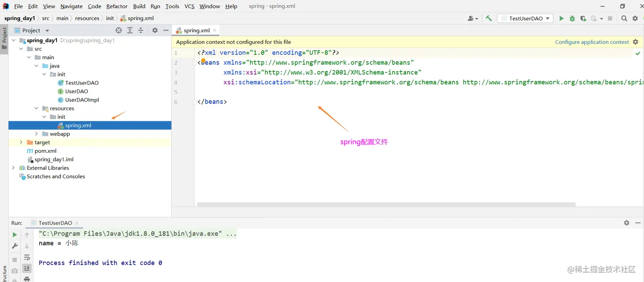644x282 pixels.
Task: Open the Project tool window side tab
Action: [4, 38]
